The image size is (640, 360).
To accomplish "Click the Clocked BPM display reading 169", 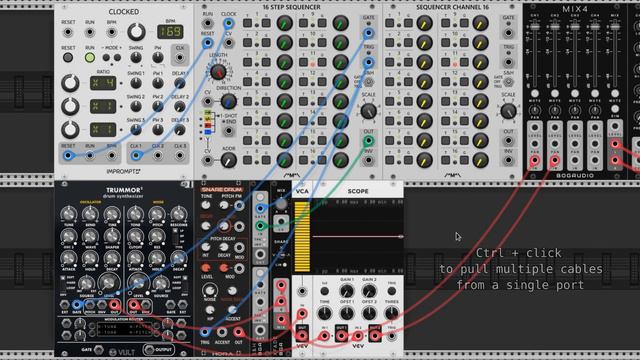I will (170, 32).
